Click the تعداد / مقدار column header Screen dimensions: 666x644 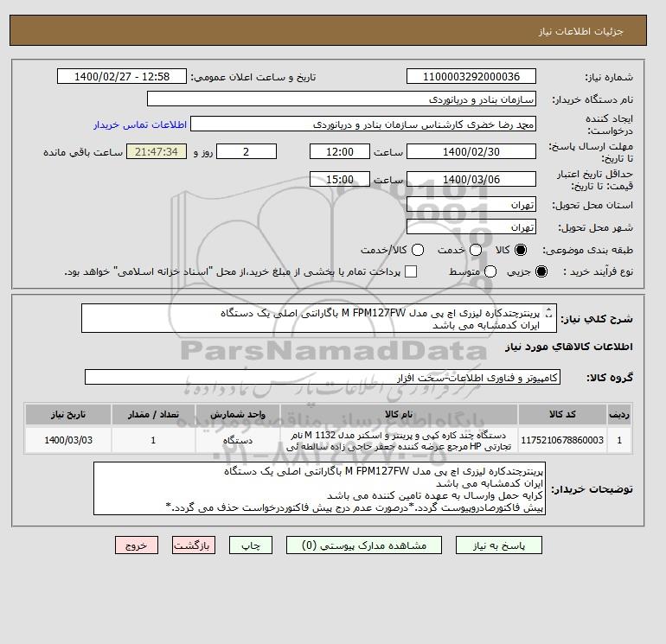153,414
